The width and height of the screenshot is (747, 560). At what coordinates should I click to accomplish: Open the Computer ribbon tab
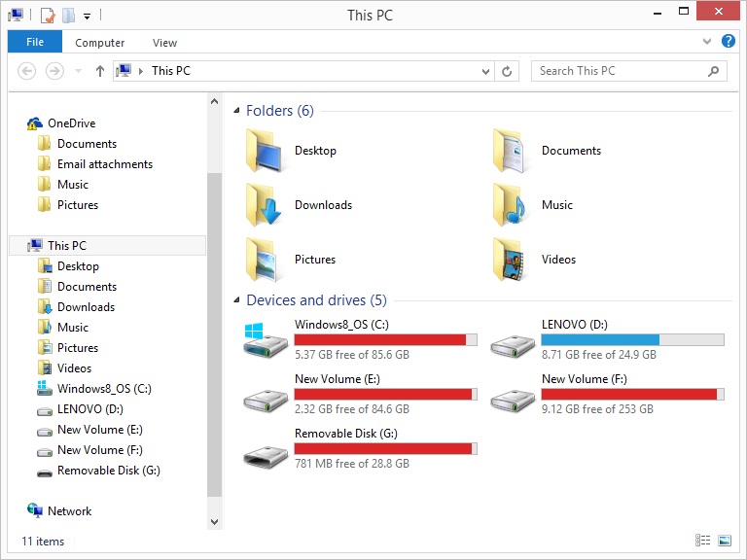(99, 43)
